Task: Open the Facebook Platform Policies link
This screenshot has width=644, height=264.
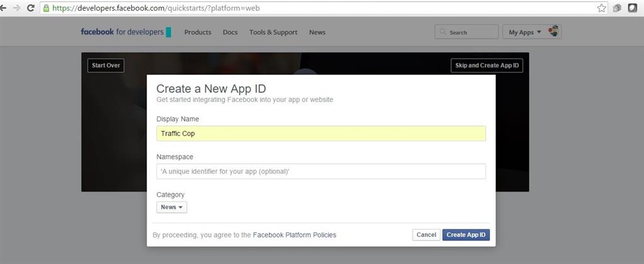Action: click(294, 235)
